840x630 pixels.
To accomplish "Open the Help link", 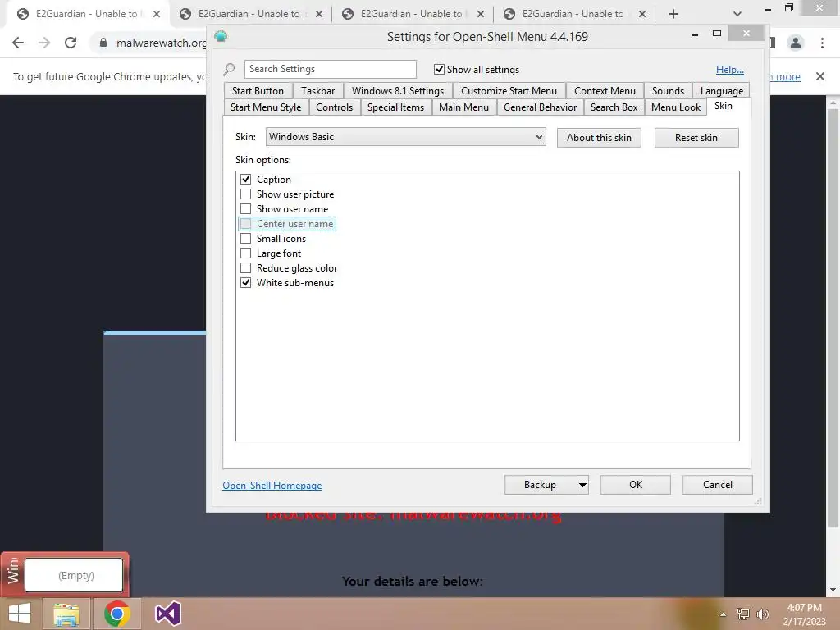I will coord(729,70).
